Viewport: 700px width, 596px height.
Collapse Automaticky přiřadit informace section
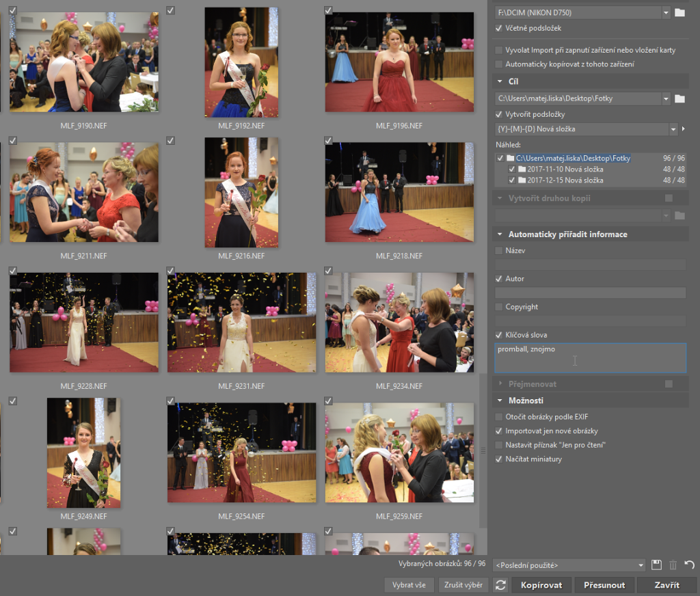(x=500, y=234)
